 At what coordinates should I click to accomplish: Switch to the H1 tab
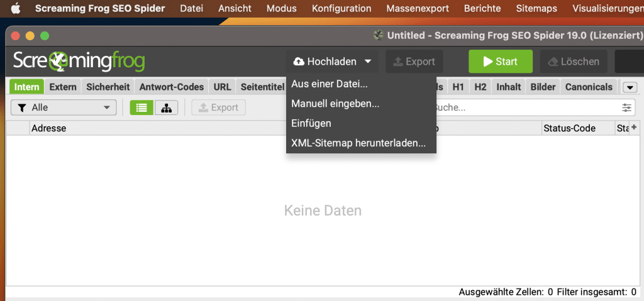coord(458,87)
